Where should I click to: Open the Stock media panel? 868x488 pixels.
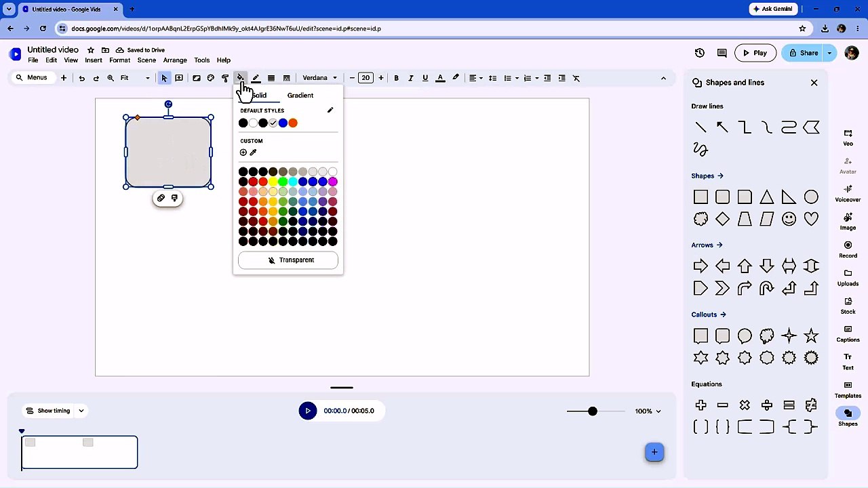coord(848,305)
